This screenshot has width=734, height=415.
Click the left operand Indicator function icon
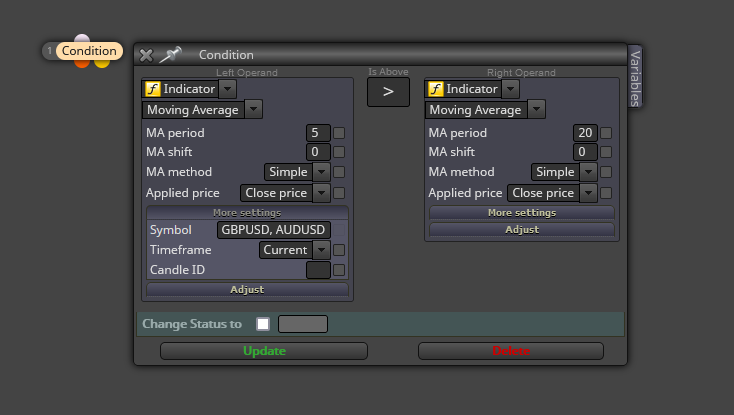[x=153, y=89]
